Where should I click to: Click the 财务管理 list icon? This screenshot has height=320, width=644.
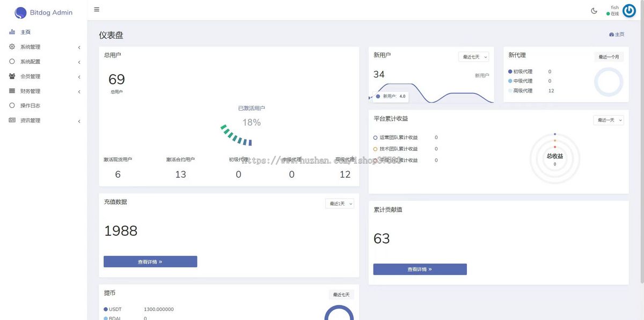tap(12, 91)
